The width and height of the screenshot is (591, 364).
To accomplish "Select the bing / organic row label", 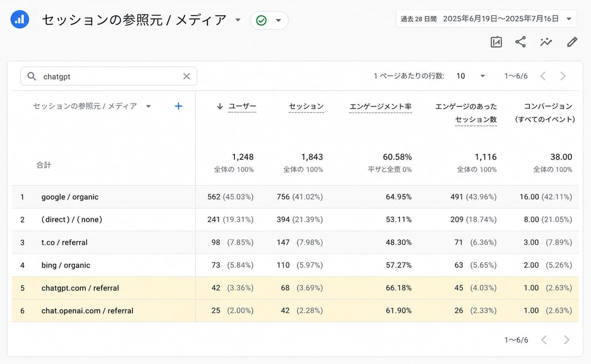I will [66, 265].
